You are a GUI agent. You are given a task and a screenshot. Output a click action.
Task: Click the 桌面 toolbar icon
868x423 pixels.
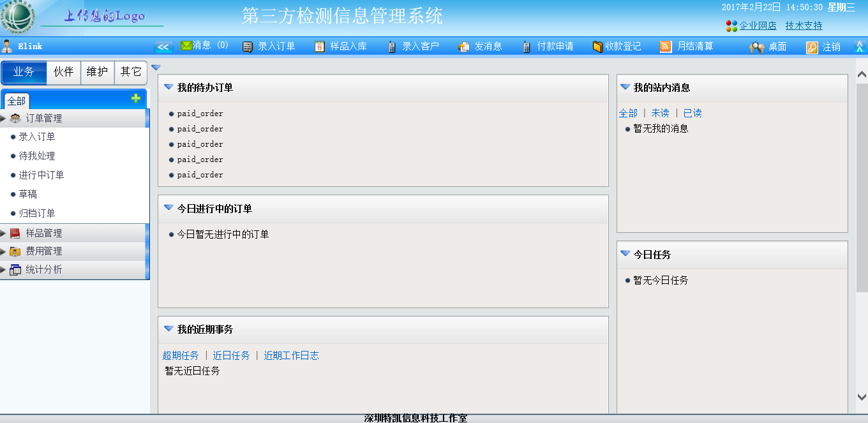click(757, 47)
